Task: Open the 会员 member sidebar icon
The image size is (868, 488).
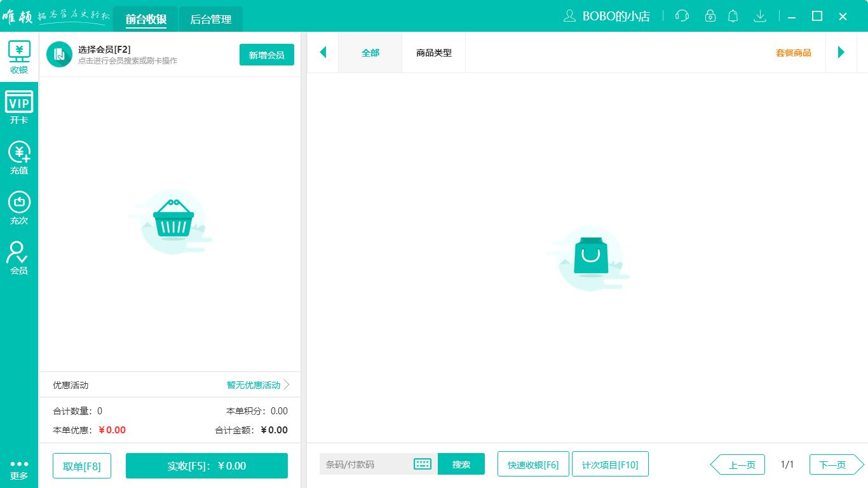Action: [x=19, y=258]
